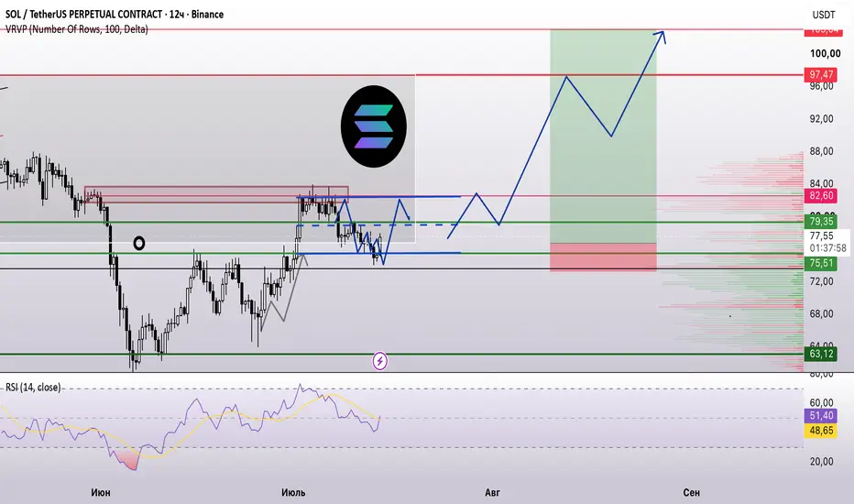Click the countdown timer 01:37:58
The height and width of the screenshot is (504, 854).
click(x=827, y=248)
